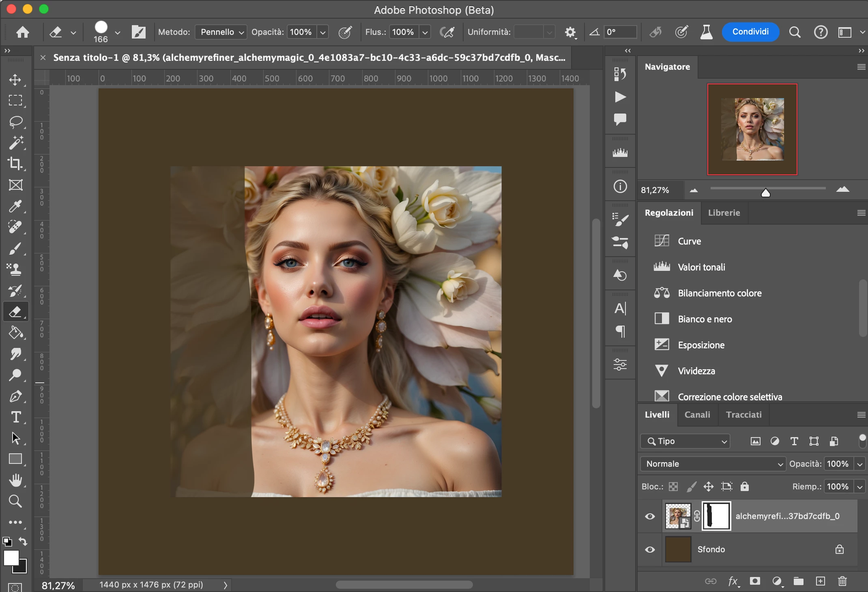Viewport: 868px width, 592px height.
Task: Select the Magic Wand tool
Action: [15, 143]
